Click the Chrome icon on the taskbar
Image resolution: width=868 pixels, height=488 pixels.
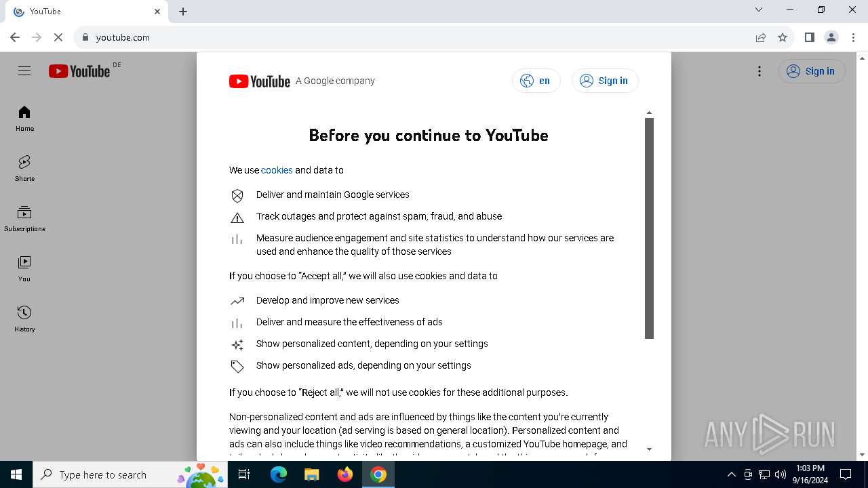pyautogui.click(x=378, y=474)
